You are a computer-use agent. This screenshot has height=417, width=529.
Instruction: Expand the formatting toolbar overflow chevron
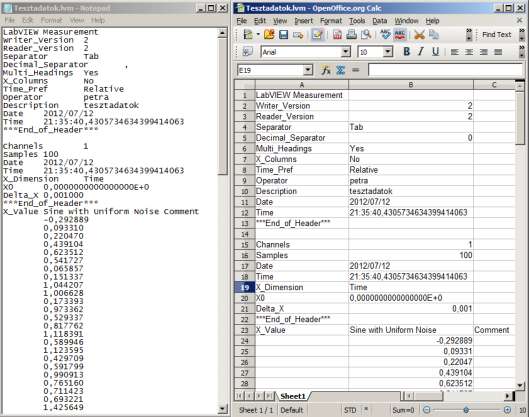click(522, 52)
